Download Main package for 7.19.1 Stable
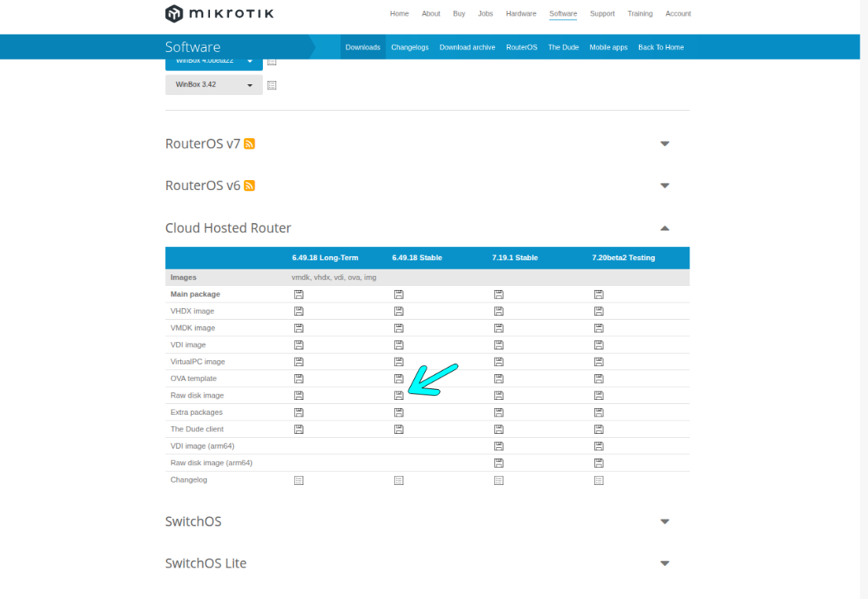 pyautogui.click(x=498, y=294)
